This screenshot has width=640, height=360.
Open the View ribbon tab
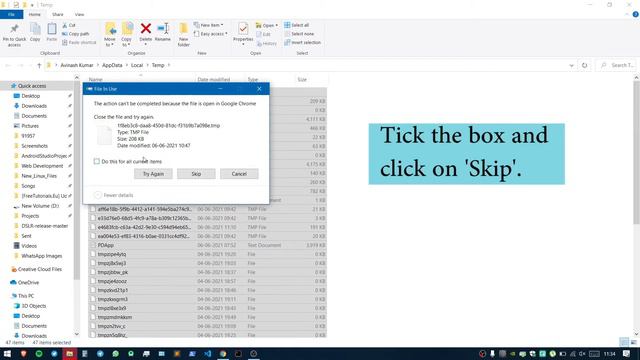(x=79, y=14)
